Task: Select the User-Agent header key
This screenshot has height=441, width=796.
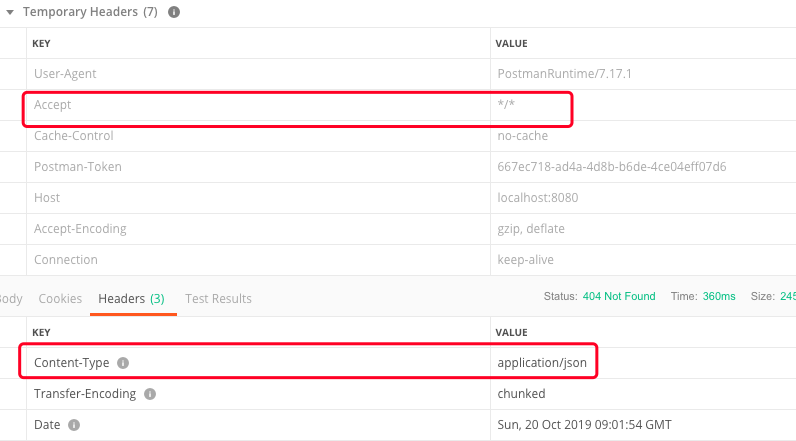Action: tap(65, 74)
